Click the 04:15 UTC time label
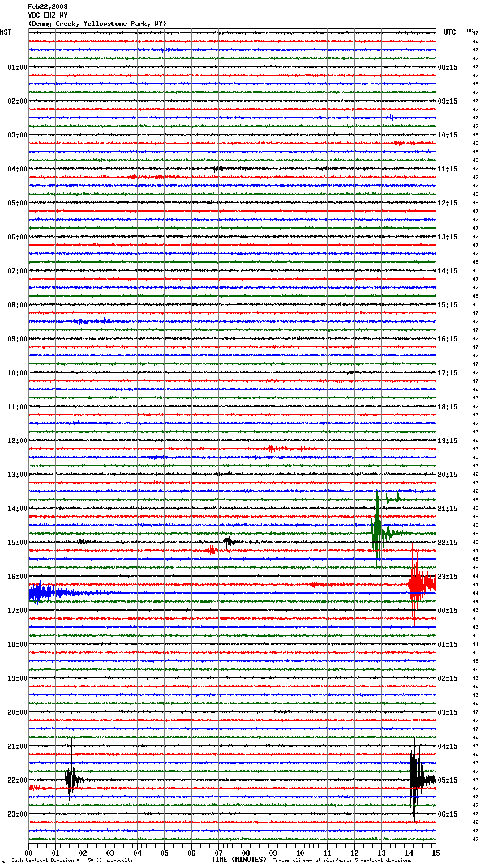481x868 pixels. click(448, 746)
